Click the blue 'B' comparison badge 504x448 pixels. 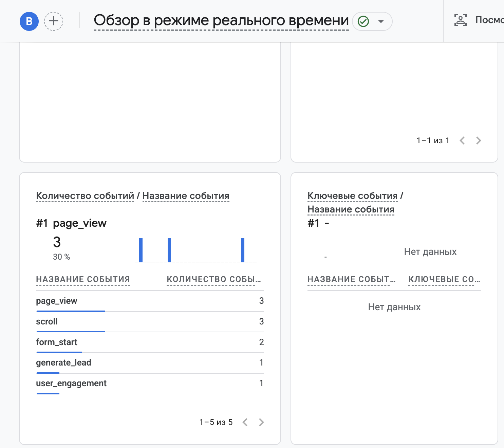(29, 21)
